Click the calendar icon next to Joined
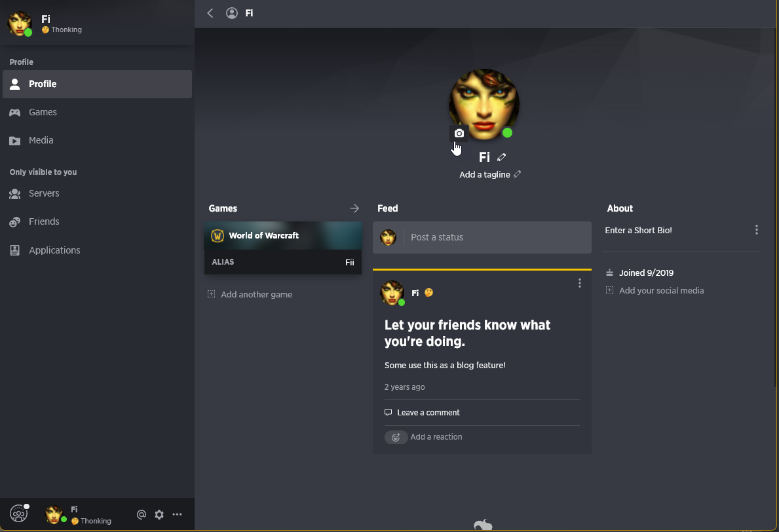This screenshot has width=779, height=532. pos(609,273)
